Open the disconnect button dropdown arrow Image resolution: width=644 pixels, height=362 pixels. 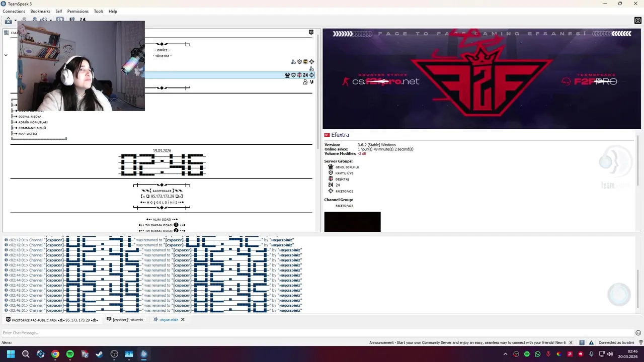point(15,21)
